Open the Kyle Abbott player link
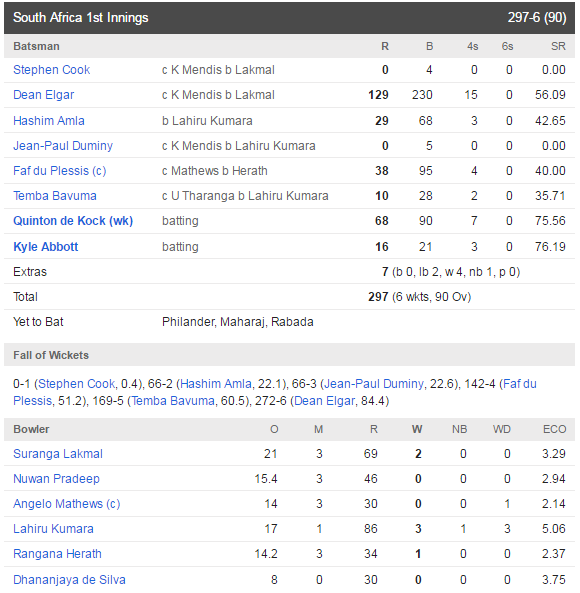Image resolution: width=580 pixels, height=593 pixels. point(45,247)
